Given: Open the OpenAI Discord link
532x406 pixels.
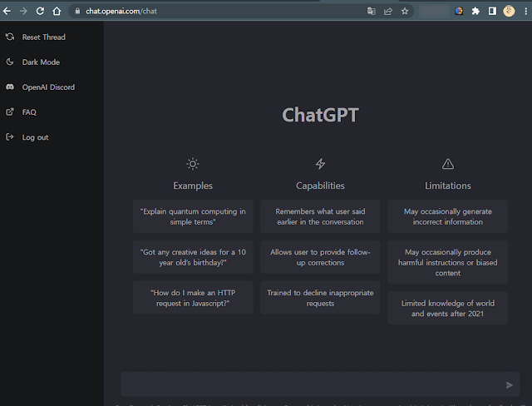Looking at the screenshot, I should coord(48,87).
